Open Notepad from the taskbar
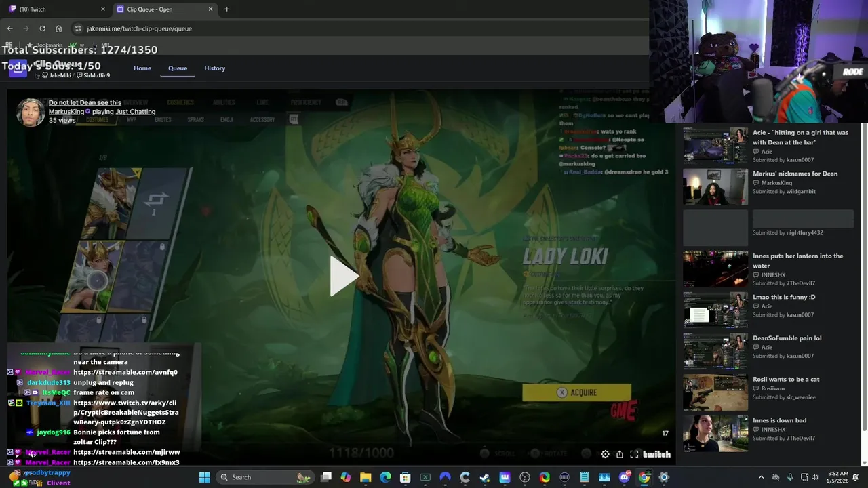The height and width of the screenshot is (488, 868). pos(585,477)
